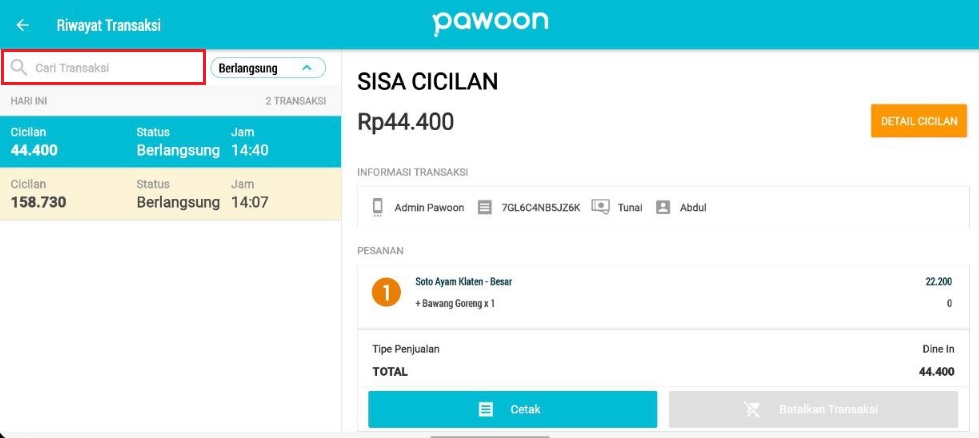Click the Admin Pawoon device icon
The height and width of the screenshot is (438, 979).
click(377, 207)
